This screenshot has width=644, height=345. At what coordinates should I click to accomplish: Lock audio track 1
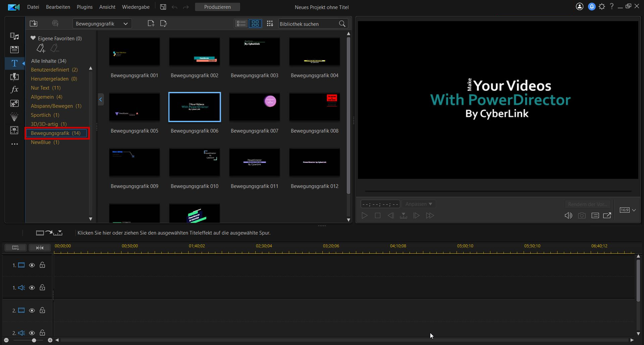pos(42,287)
